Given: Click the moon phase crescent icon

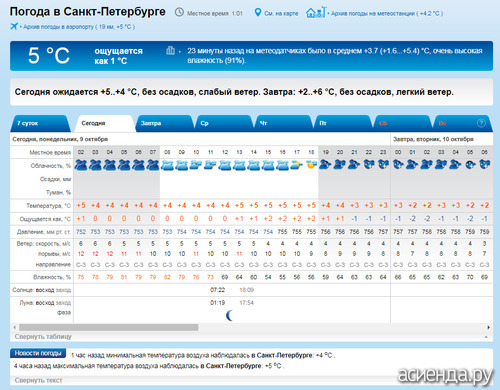Looking at the screenshot, I should [229, 315].
